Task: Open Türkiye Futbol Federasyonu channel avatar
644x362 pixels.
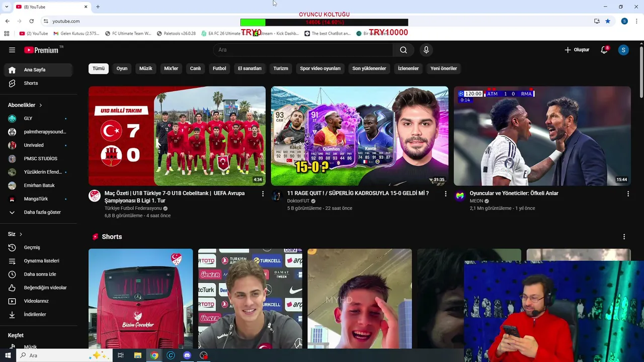Action: pyautogui.click(x=95, y=196)
